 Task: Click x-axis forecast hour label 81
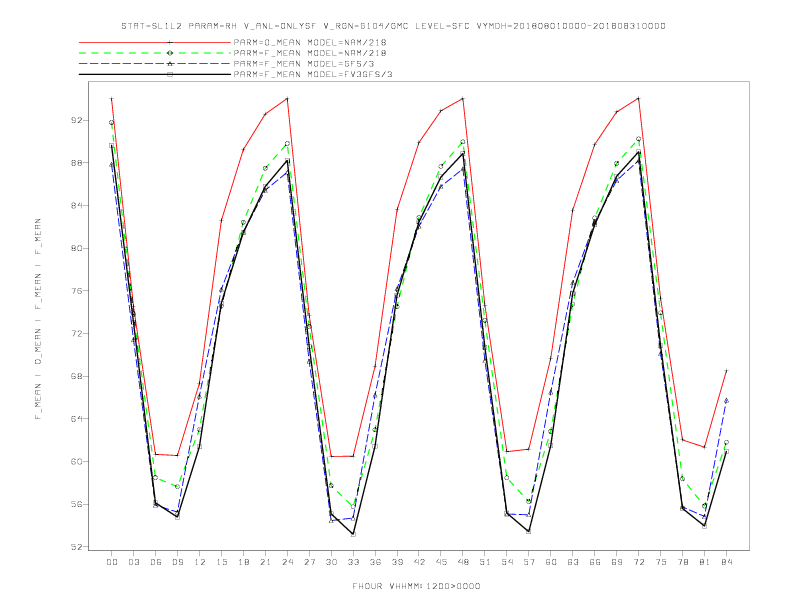[705, 562]
